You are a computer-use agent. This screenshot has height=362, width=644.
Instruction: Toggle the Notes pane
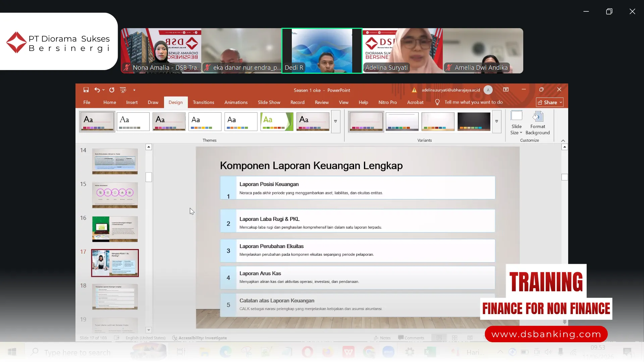coord(382,338)
